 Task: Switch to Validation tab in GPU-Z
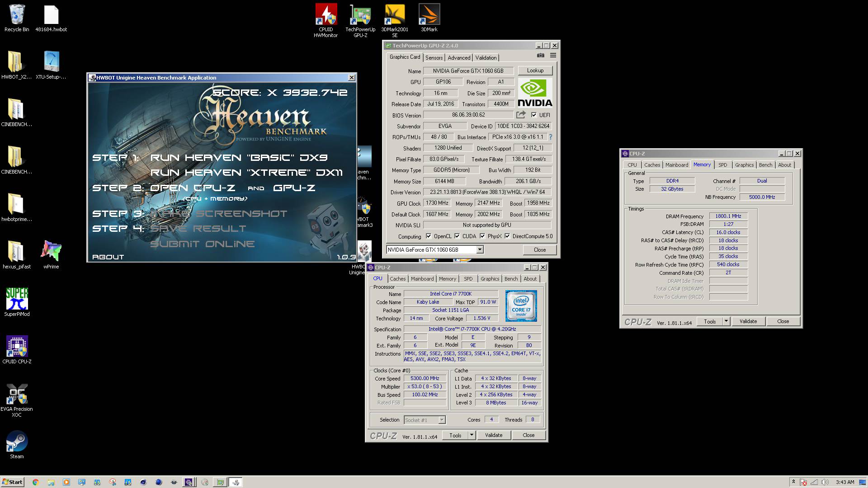[x=486, y=57]
